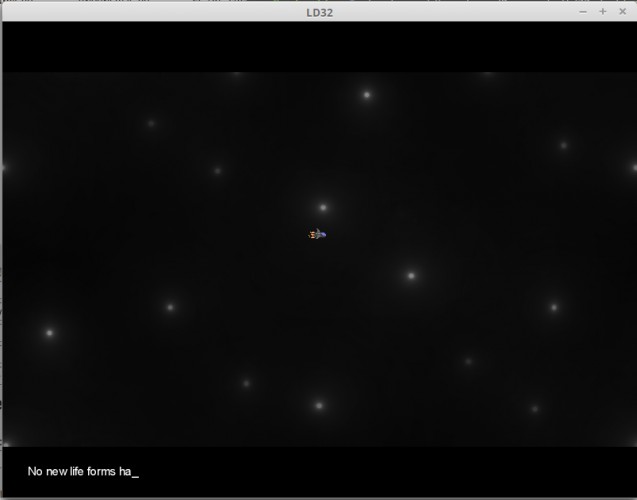The height and width of the screenshot is (500, 637).
Task: Click the bright star lower-right of the spaceship
Action: point(411,276)
